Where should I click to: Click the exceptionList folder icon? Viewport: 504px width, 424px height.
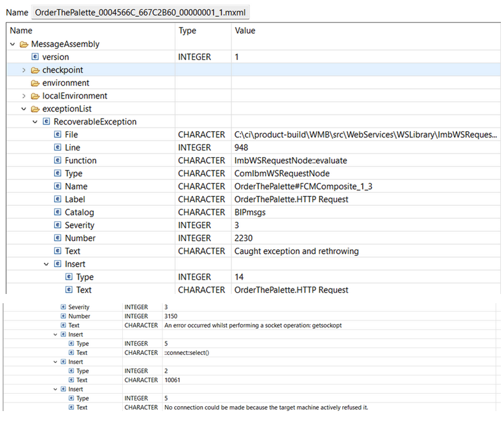click(35, 109)
